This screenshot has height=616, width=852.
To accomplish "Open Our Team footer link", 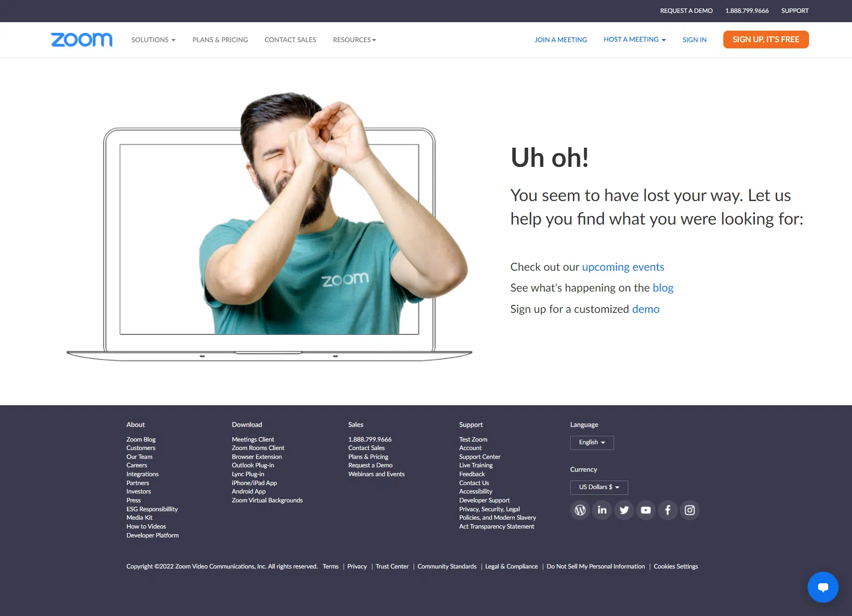I will click(139, 457).
